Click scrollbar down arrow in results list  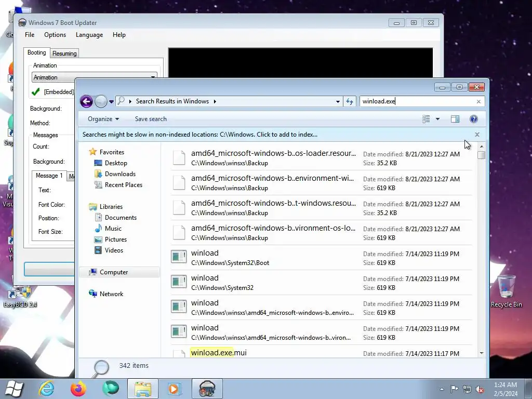coord(482,353)
